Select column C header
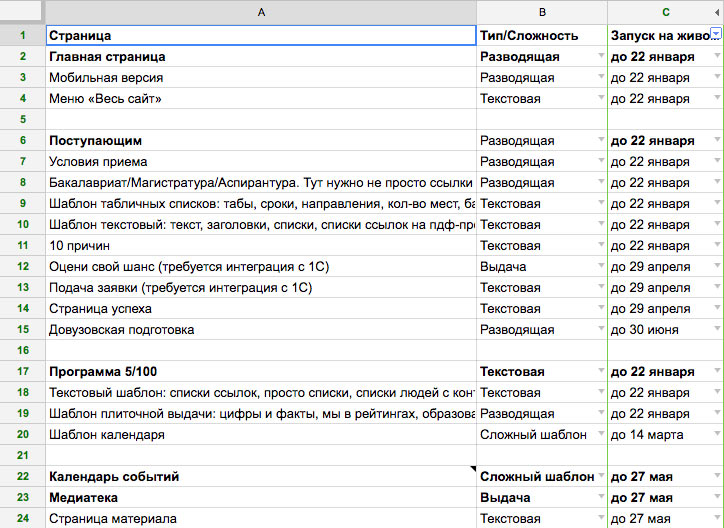The height and width of the screenshot is (528, 724). (x=665, y=12)
